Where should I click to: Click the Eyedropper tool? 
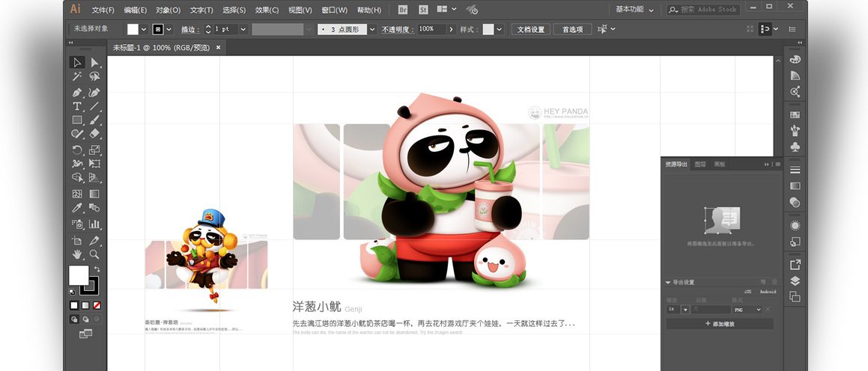point(77,208)
